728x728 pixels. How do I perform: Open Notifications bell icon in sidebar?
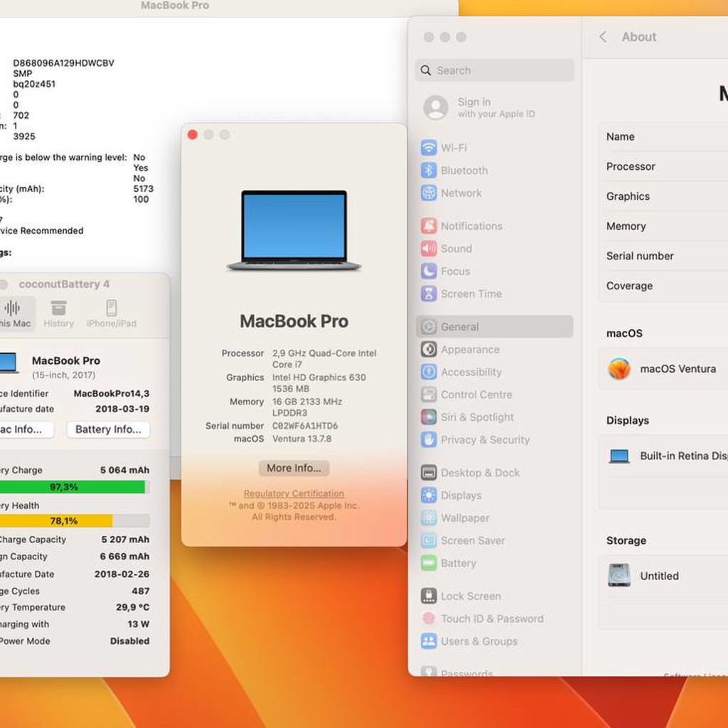tap(429, 226)
